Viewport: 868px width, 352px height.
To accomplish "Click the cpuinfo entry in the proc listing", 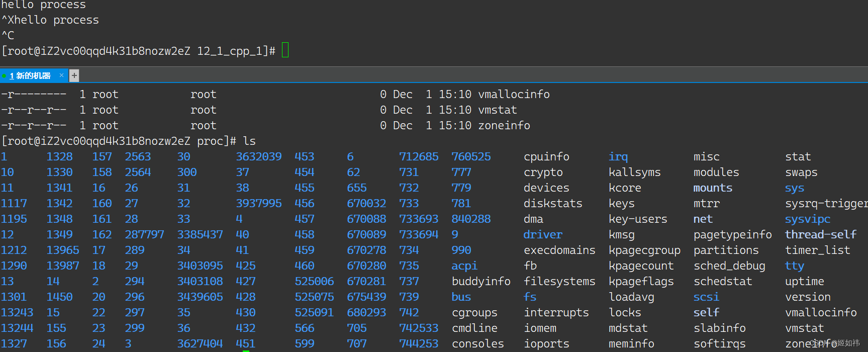I will (x=546, y=157).
